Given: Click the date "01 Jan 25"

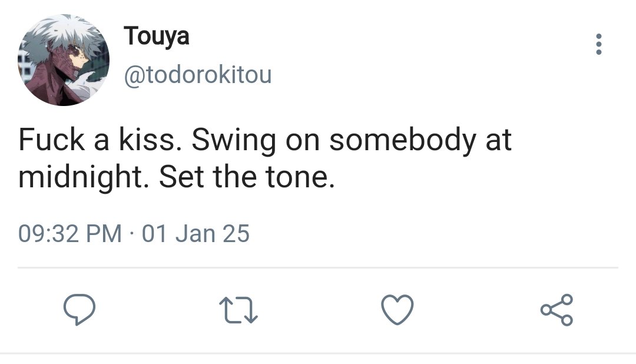Looking at the screenshot, I should pyautogui.click(x=196, y=234).
